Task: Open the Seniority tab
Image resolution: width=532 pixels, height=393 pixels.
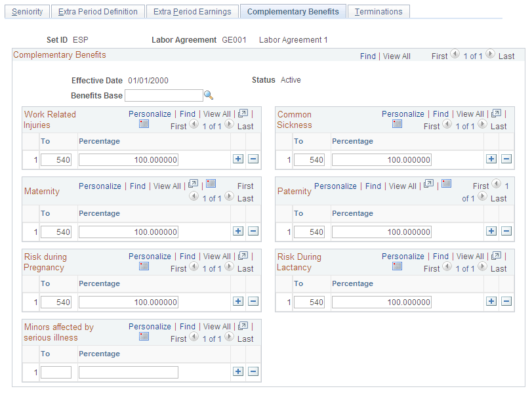Action: click(x=27, y=11)
